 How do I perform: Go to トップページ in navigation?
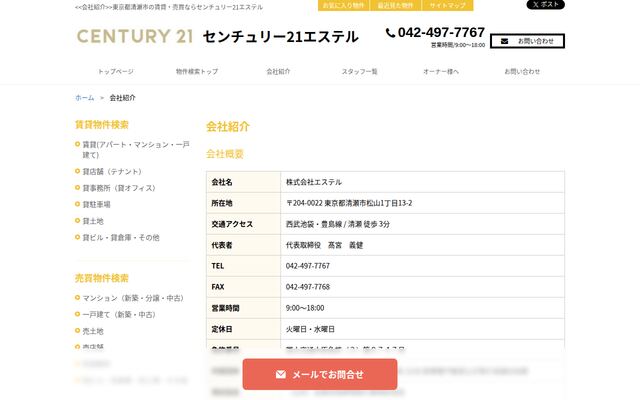116,71
